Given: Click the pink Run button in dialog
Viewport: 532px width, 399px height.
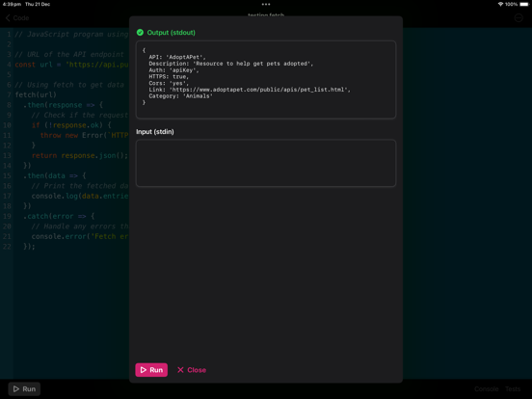Looking at the screenshot, I should [151, 370].
